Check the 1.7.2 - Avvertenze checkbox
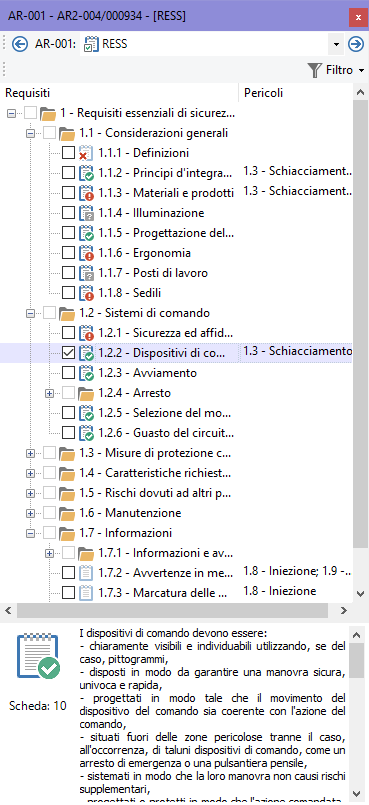 tap(69, 572)
